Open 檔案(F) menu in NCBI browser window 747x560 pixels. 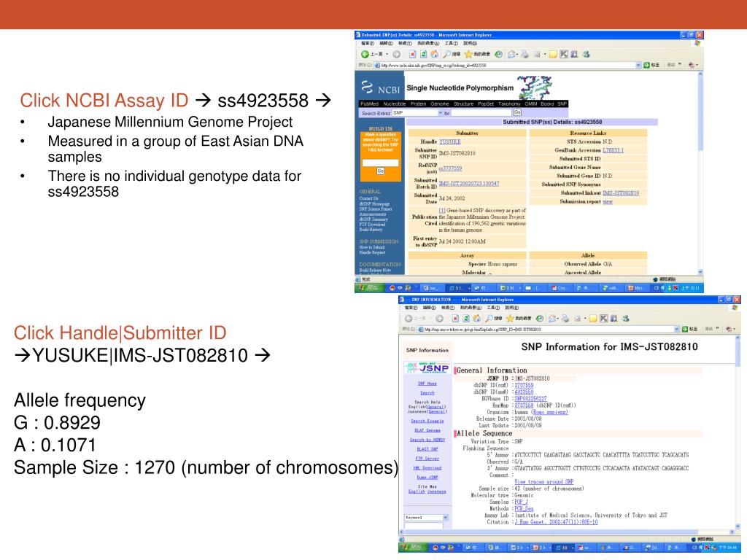368,43
